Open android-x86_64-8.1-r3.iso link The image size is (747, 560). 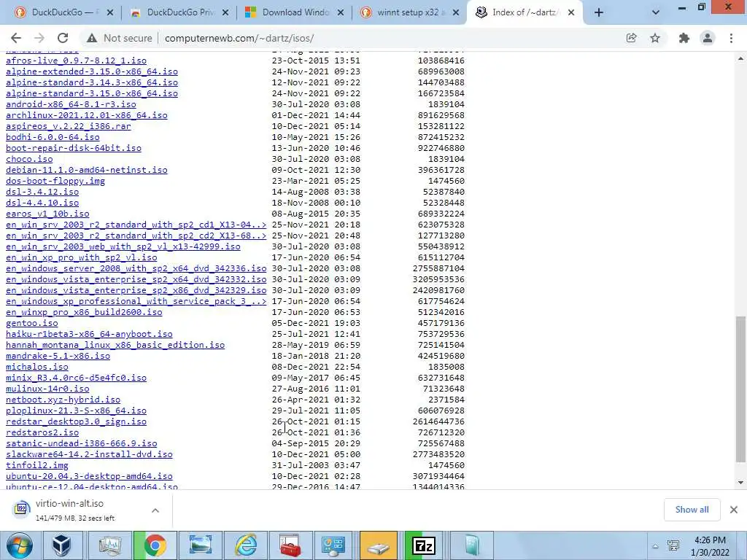pyautogui.click(x=71, y=104)
